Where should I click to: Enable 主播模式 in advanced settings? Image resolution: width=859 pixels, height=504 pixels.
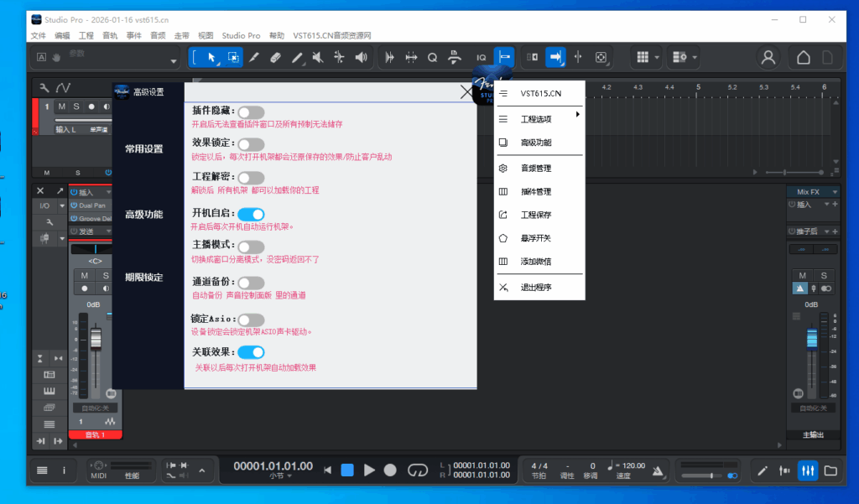[251, 247]
